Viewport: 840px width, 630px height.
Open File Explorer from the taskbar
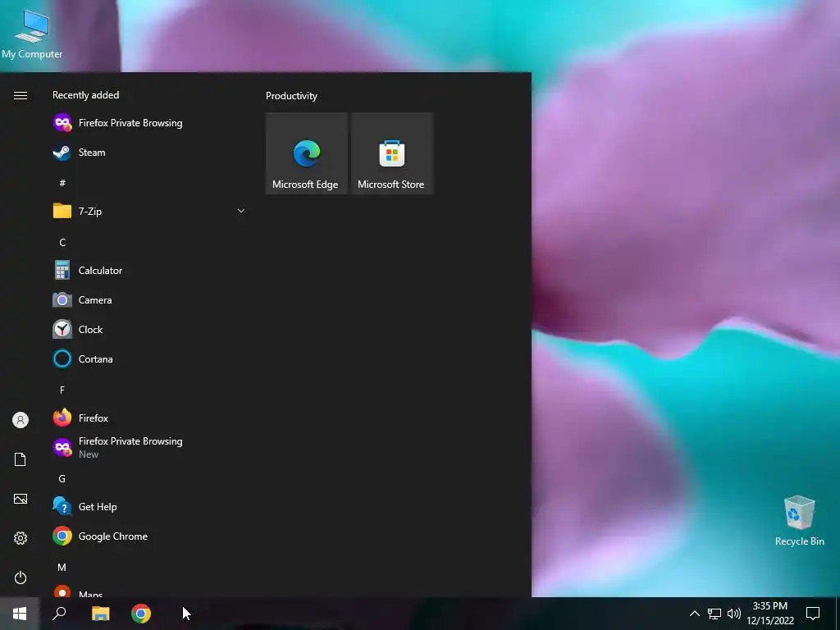click(100, 614)
